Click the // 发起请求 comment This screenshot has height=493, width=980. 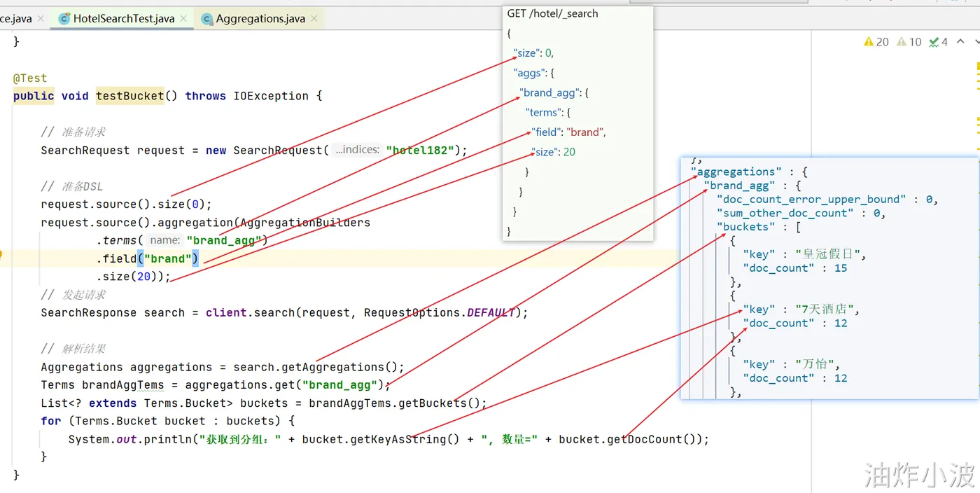[73, 295]
